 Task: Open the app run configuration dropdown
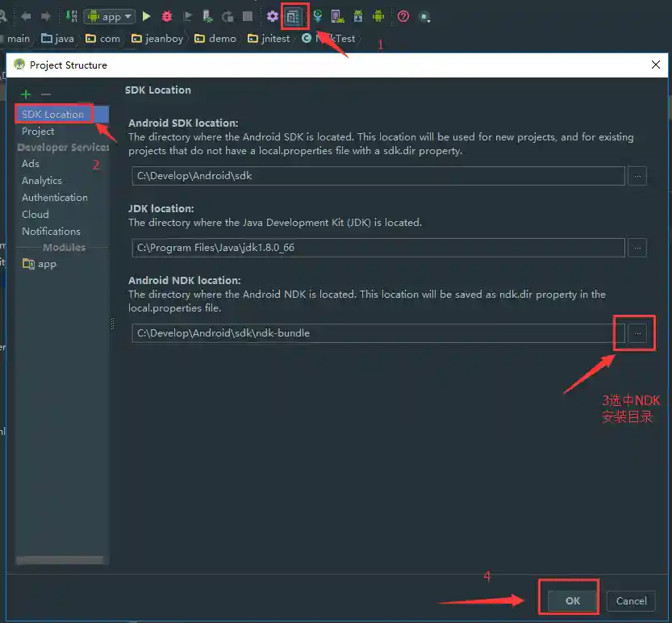click(109, 16)
